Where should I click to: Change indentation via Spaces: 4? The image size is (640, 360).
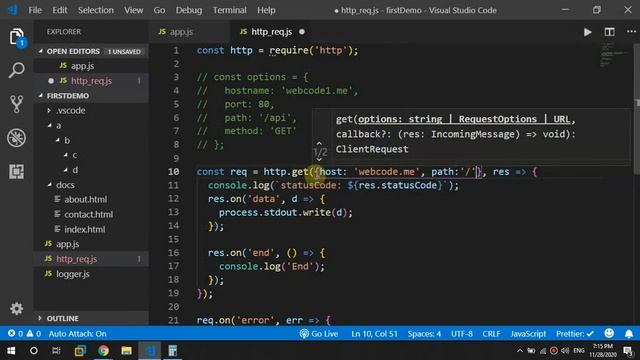point(424,334)
